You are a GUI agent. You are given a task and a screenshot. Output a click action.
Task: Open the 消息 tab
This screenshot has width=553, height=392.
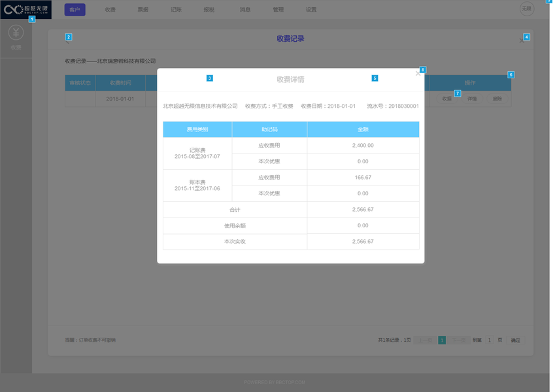[x=245, y=10]
